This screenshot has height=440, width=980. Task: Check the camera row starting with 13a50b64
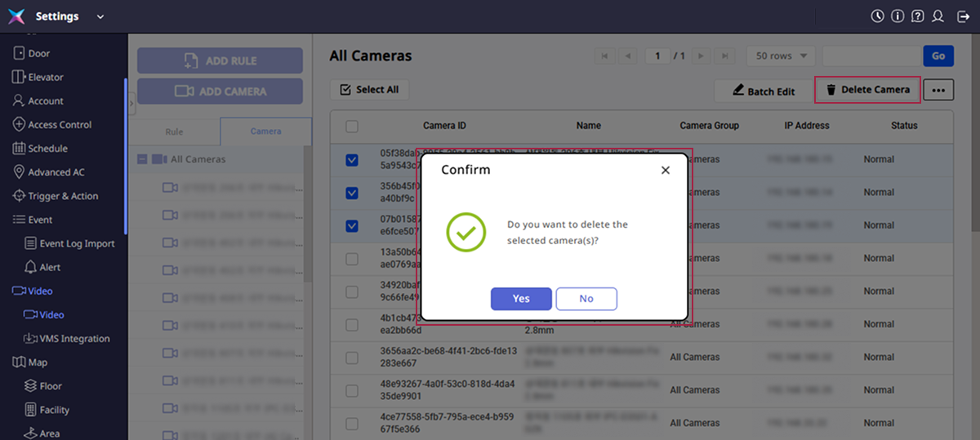[352, 259]
